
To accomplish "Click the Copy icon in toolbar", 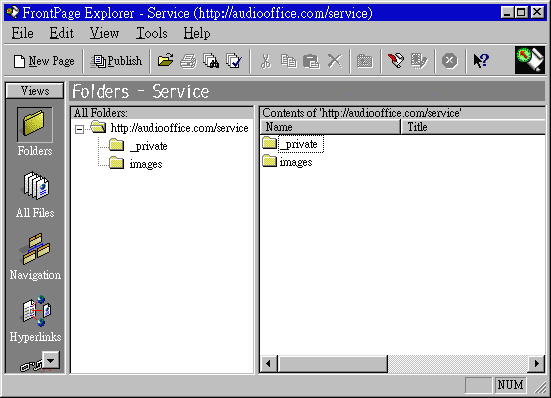I will [x=289, y=61].
